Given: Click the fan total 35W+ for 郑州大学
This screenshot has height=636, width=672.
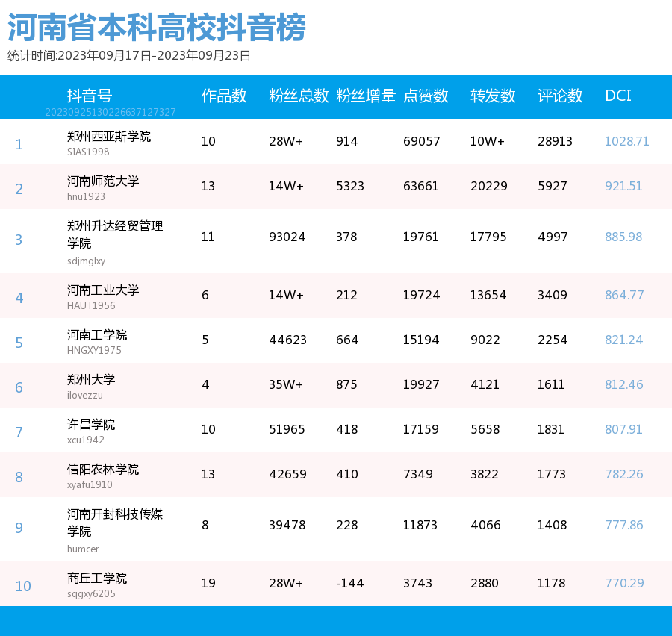Looking at the screenshot, I should (x=286, y=384).
